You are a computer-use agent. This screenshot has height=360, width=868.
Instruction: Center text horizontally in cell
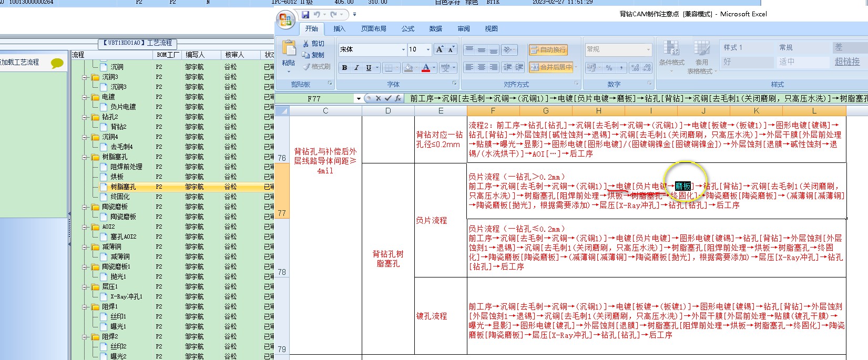point(482,67)
